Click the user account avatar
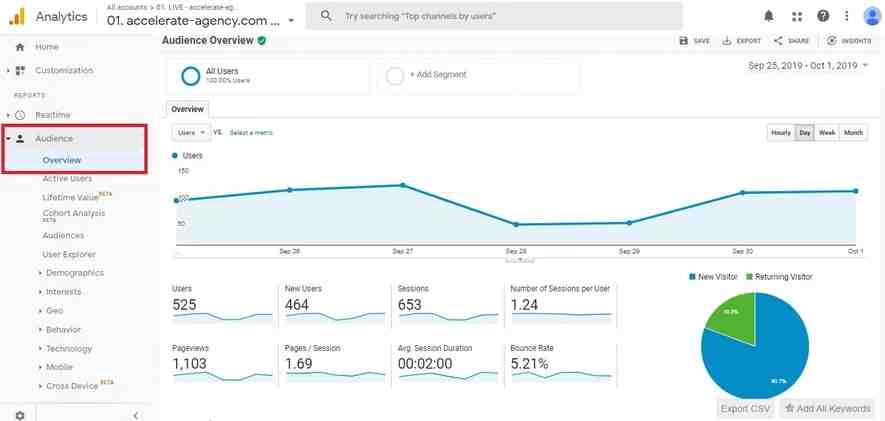This screenshot has height=421, width=885. coord(872,16)
